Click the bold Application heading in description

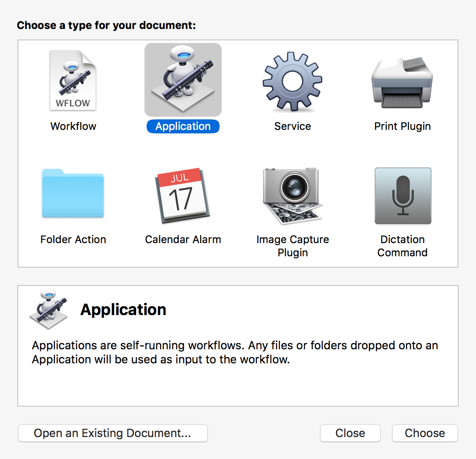tap(123, 309)
